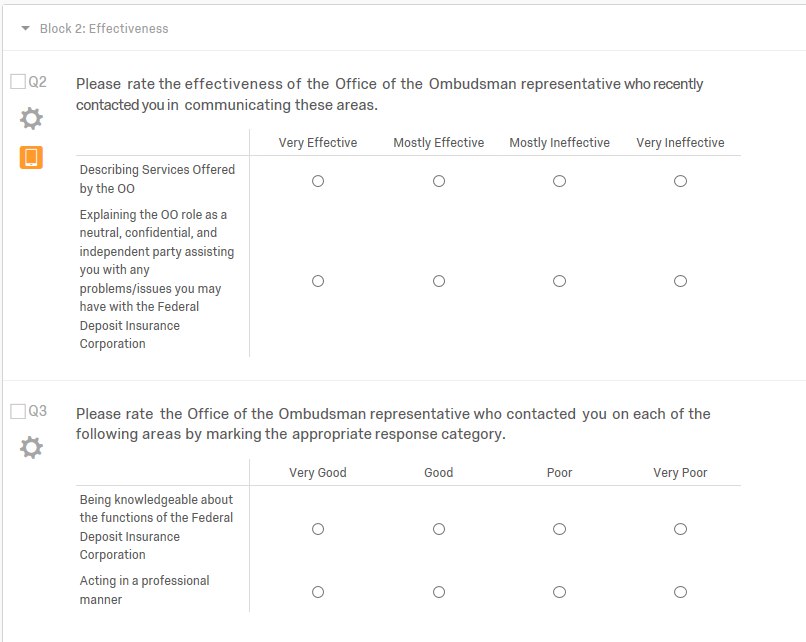The height and width of the screenshot is (642, 806).
Task: Select Very Effective for Describing Services Offered
Action: point(318,181)
